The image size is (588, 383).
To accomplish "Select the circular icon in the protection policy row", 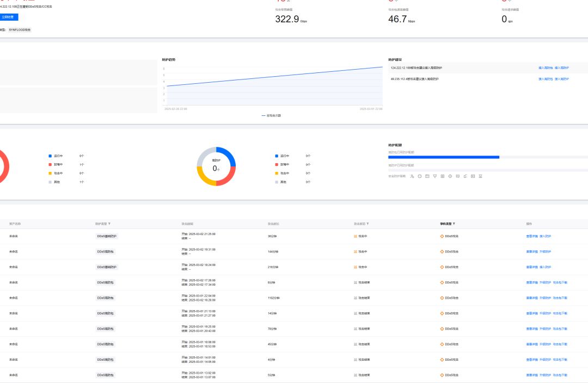I will (420, 176).
